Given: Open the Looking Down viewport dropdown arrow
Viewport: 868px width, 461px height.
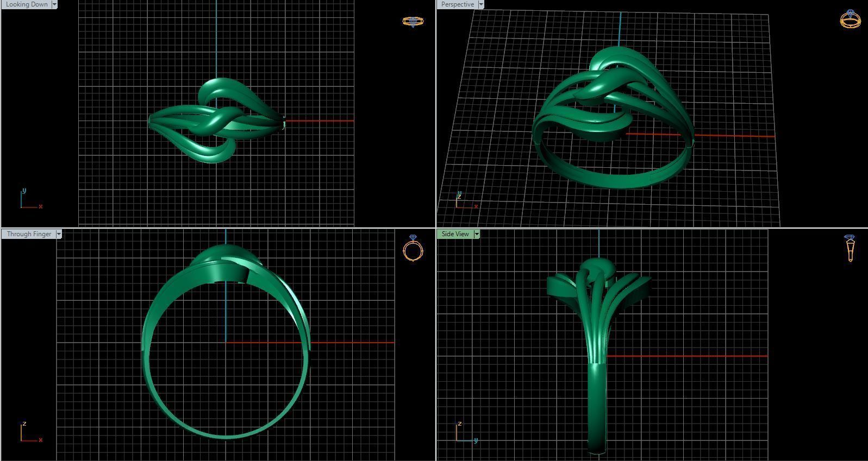Looking at the screenshot, I should tap(54, 4).
